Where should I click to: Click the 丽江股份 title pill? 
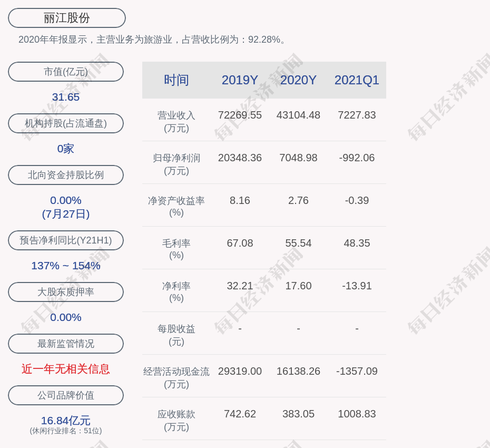(66, 18)
